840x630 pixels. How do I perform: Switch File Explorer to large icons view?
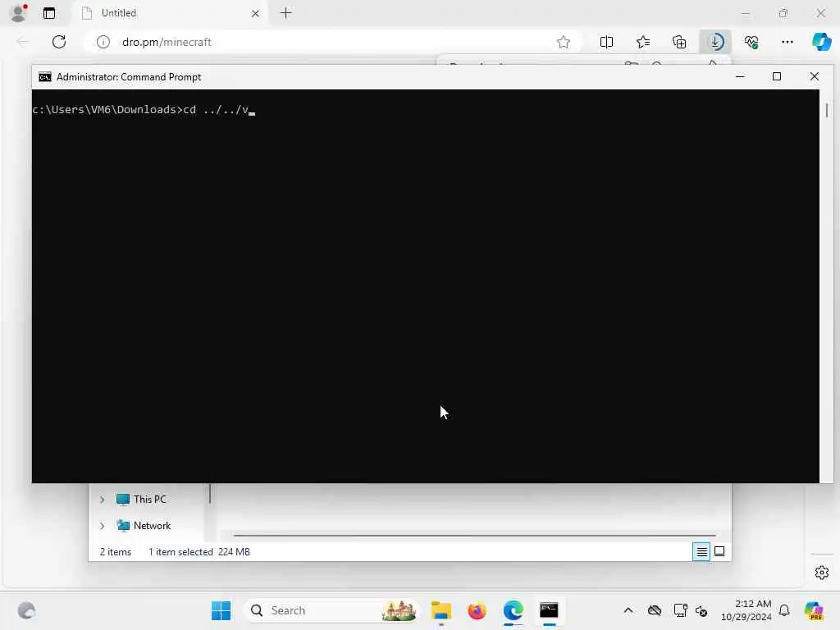[719, 551]
